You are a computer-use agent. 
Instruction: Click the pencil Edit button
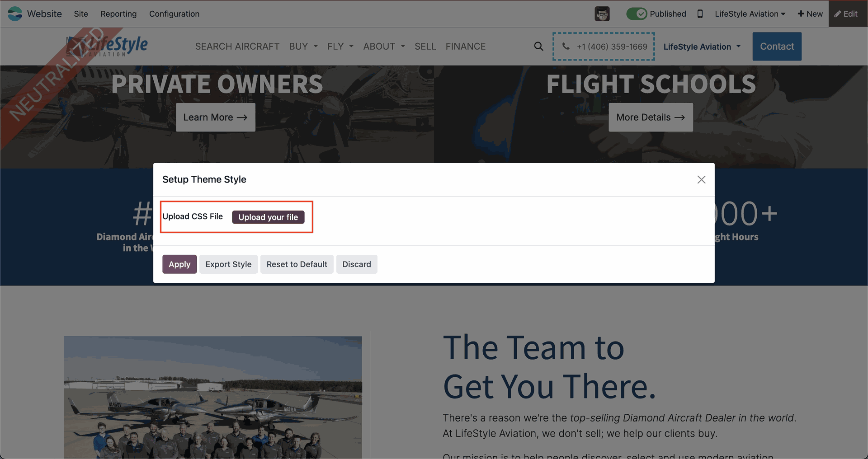pyautogui.click(x=847, y=14)
